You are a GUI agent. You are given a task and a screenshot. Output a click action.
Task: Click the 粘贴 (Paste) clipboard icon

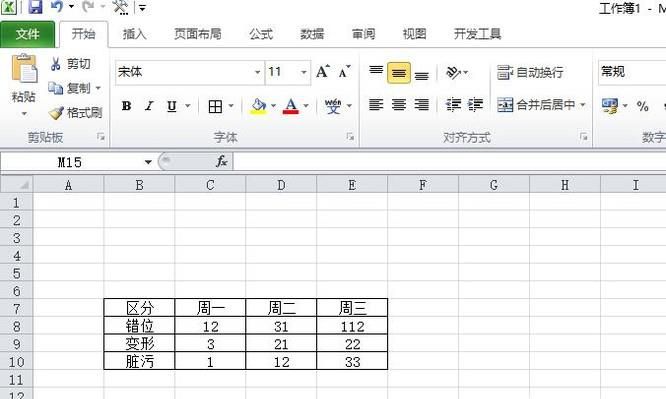[x=24, y=68]
